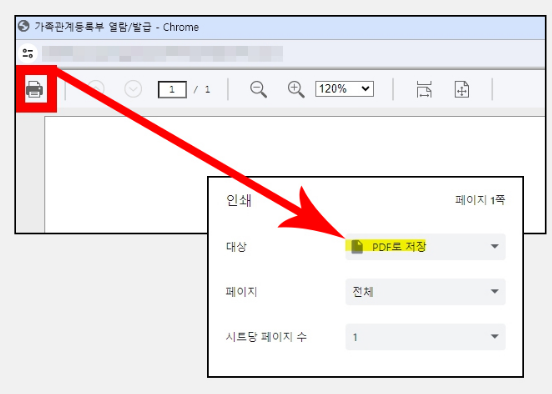Click the 대상 label
Viewport: 552px width, 394px height.
(236, 246)
